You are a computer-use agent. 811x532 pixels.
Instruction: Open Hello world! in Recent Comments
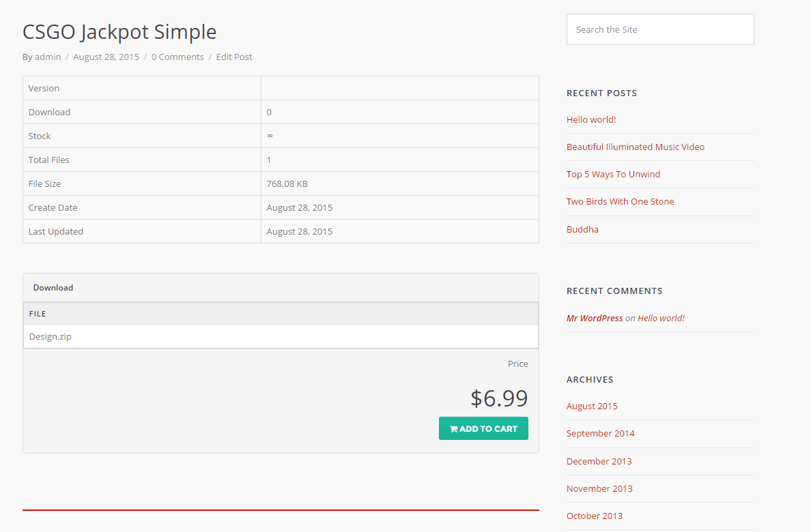tap(661, 318)
